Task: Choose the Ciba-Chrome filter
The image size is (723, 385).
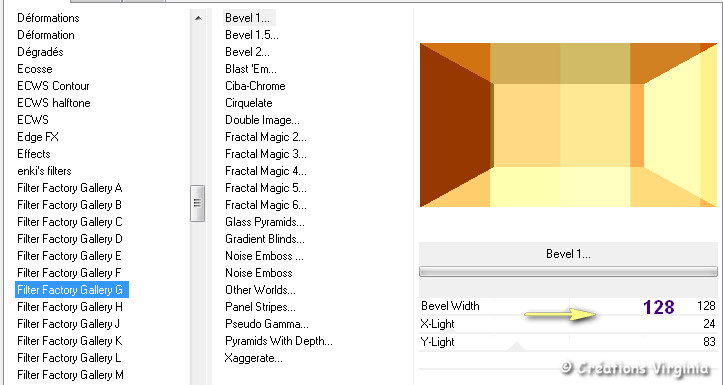Action: [x=255, y=86]
